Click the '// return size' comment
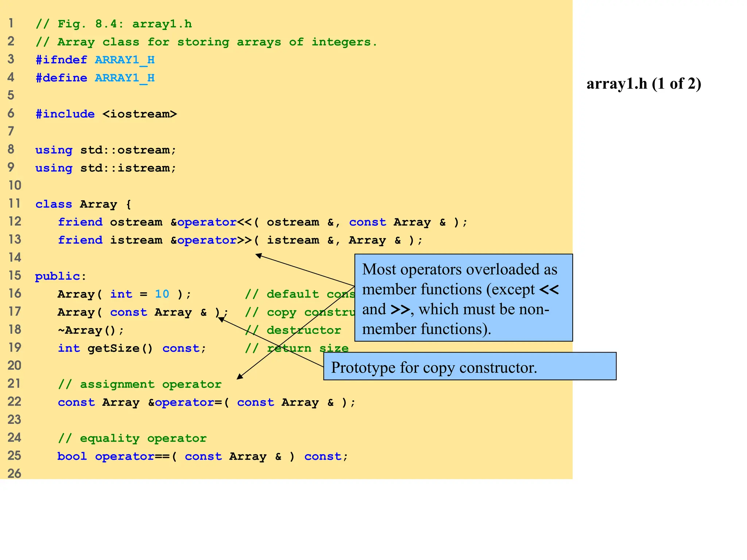Image resolution: width=747 pixels, height=560 pixels. (297, 348)
